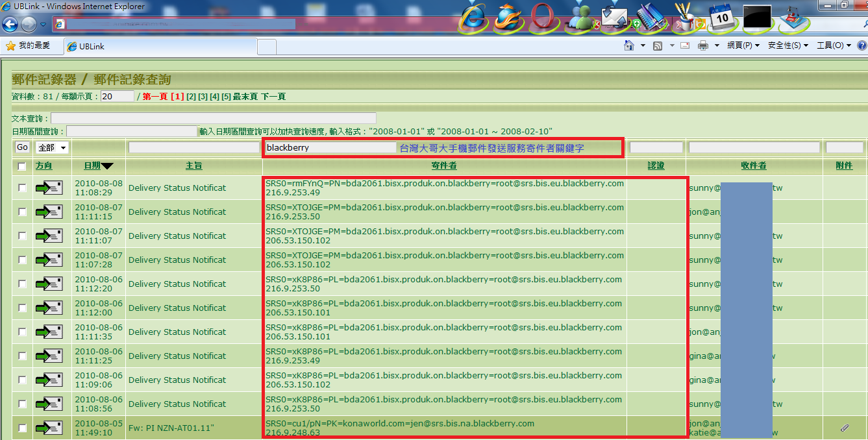Expand the dropdown arrow beside the feeds icon
Screen dimensions: 868x440
point(671,46)
